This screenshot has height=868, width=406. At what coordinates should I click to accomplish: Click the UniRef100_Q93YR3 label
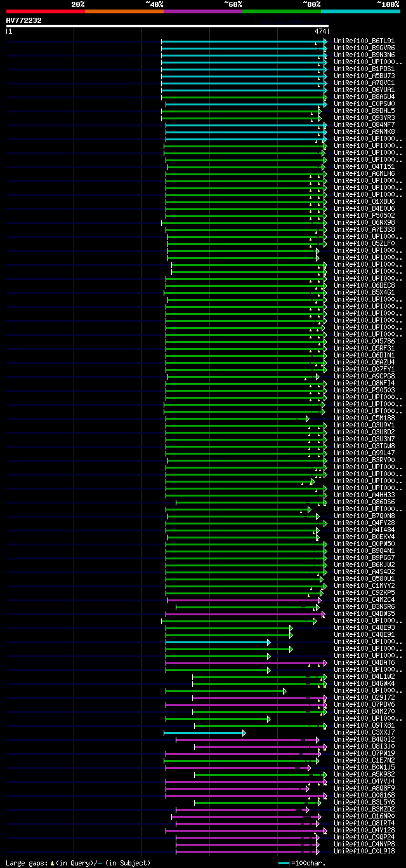click(365, 117)
